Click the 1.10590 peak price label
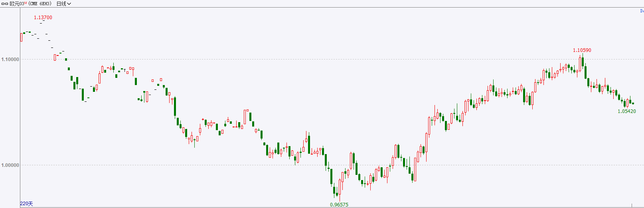Viewport: 644px width, 208px height. coord(582,50)
